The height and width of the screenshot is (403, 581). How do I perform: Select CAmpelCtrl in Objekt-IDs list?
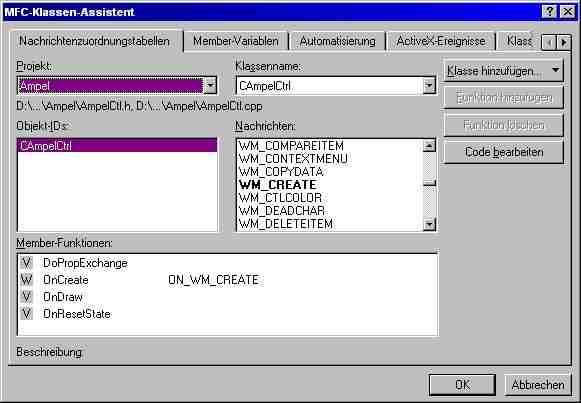[x=117, y=146]
